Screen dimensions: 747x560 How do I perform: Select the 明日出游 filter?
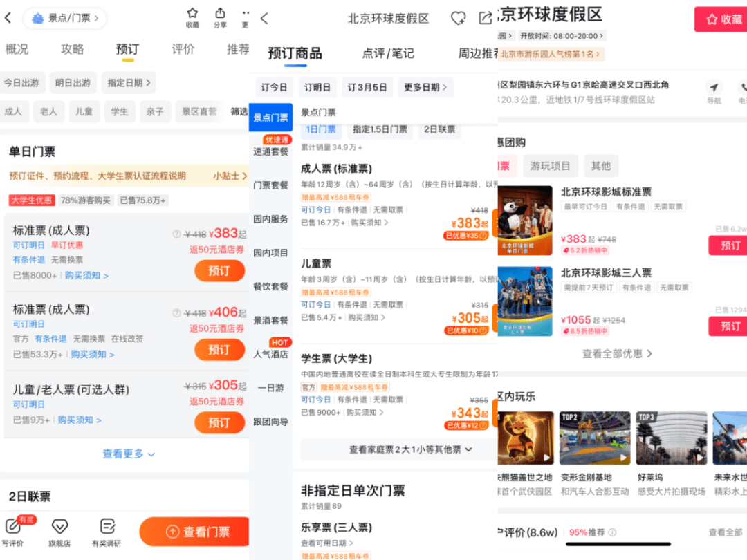[x=73, y=83]
